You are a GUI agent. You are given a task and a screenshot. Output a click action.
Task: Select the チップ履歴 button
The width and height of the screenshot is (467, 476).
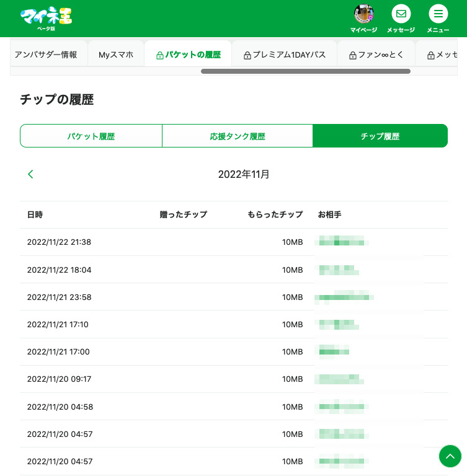380,136
